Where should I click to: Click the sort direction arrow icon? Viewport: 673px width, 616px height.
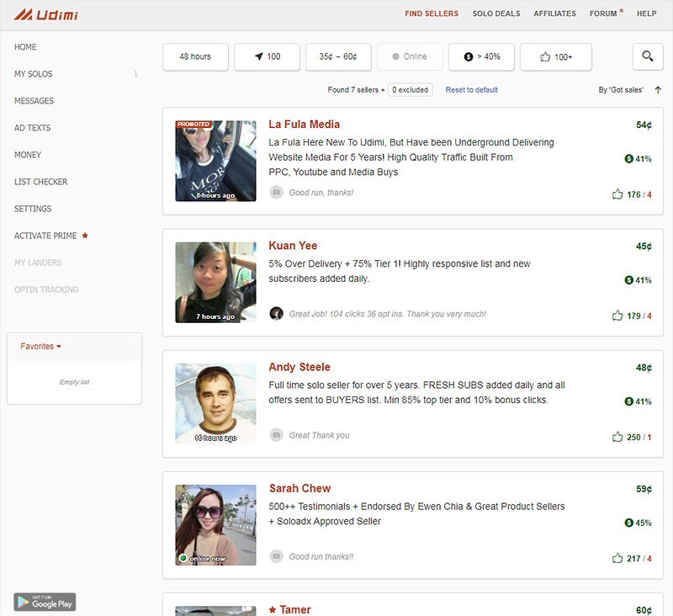tap(658, 90)
